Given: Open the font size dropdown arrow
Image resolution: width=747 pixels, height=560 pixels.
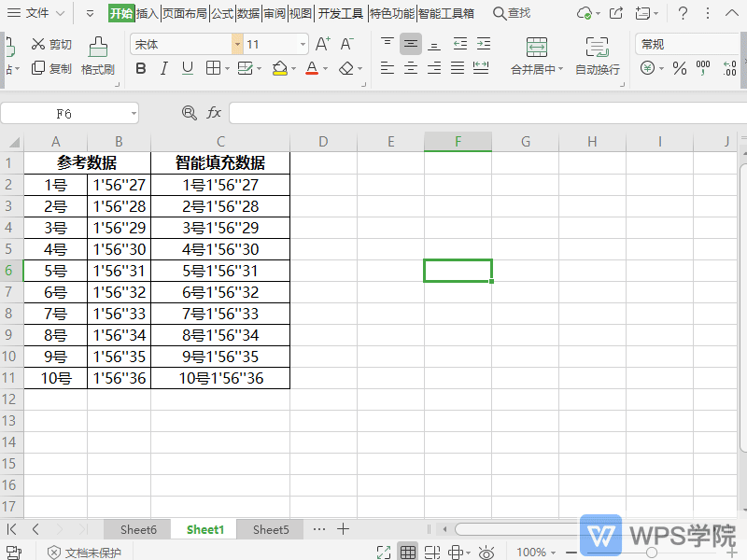Looking at the screenshot, I should [303, 44].
